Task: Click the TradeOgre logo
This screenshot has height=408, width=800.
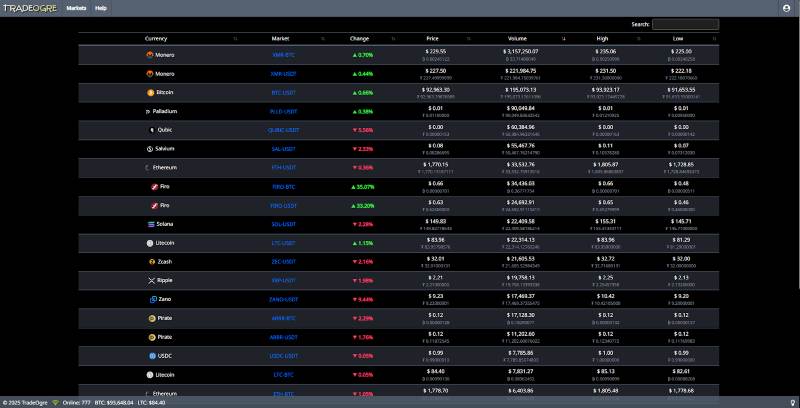Action: point(29,7)
